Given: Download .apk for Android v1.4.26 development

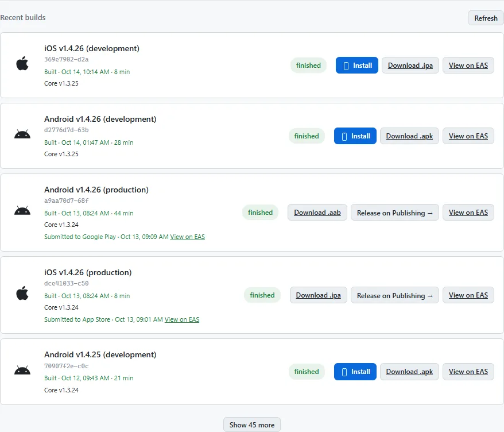Looking at the screenshot, I should [409, 136].
